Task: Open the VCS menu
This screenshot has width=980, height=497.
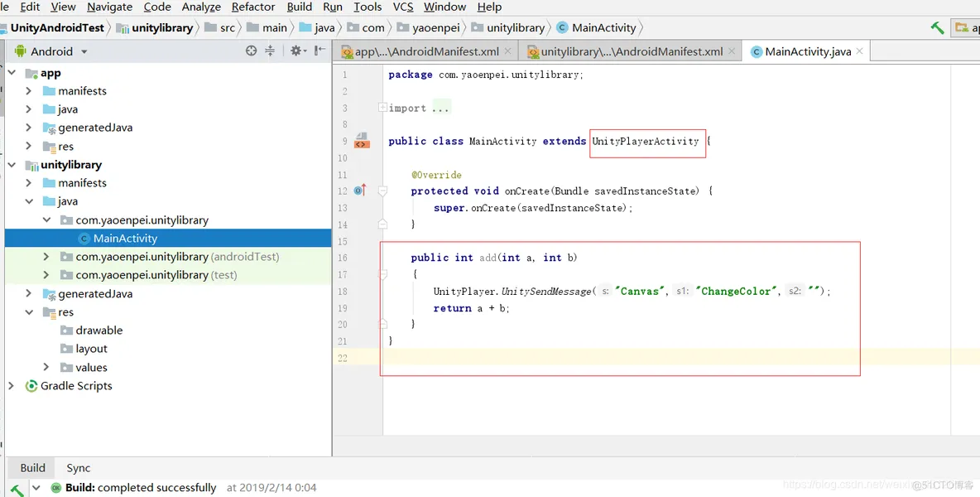Action: (x=403, y=7)
